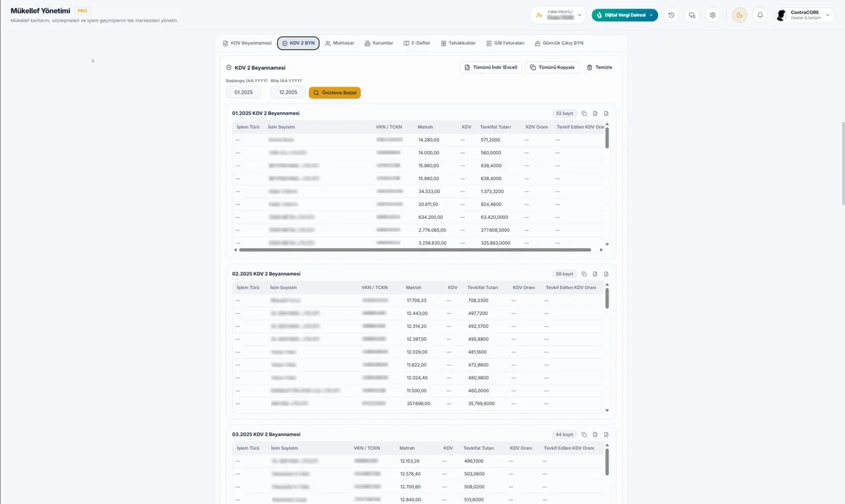Open the Kurumlar tab
The height and width of the screenshot is (504, 845).
[379, 43]
